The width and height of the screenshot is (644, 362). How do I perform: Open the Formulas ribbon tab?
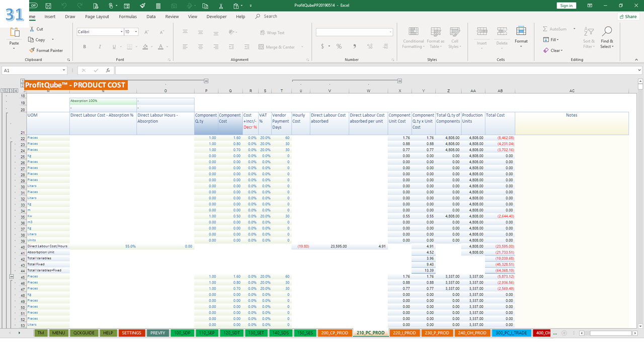[x=128, y=17]
